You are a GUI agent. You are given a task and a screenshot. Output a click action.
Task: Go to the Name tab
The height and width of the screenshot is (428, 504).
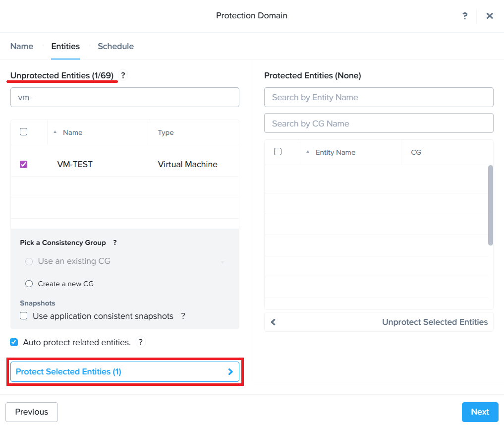(22, 46)
